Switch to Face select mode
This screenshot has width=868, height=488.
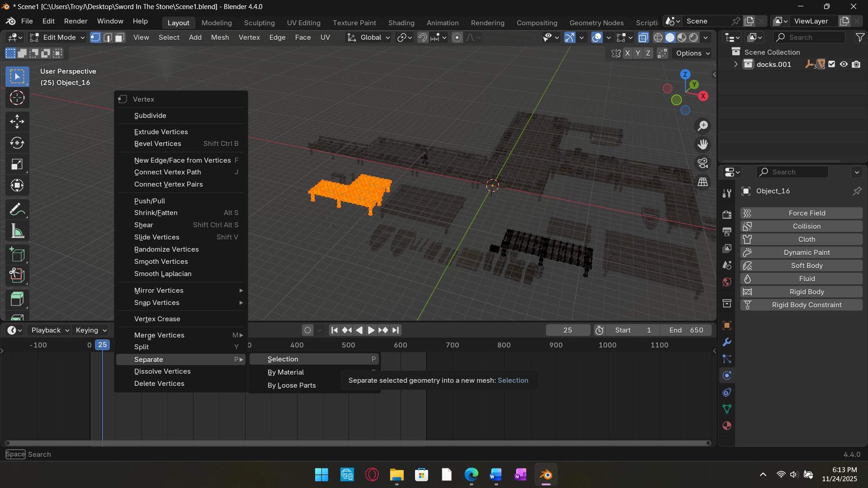tap(120, 38)
